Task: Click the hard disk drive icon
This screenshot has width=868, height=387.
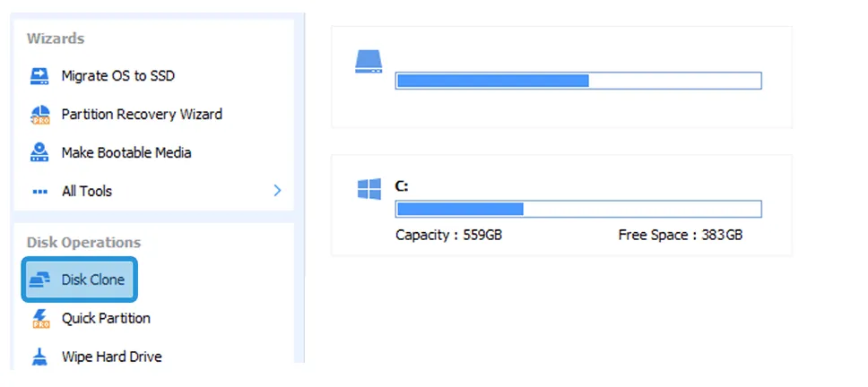Action: click(369, 62)
